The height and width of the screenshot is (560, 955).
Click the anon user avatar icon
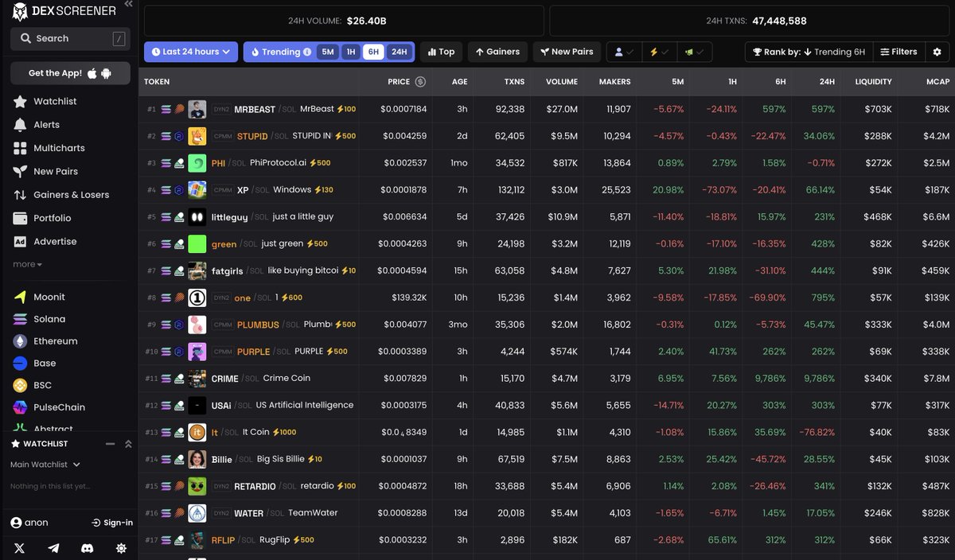[x=16, y=523]
